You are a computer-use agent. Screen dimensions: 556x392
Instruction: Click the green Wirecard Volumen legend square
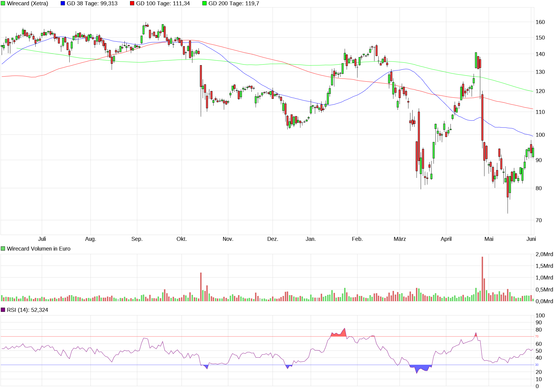[3, 249]
